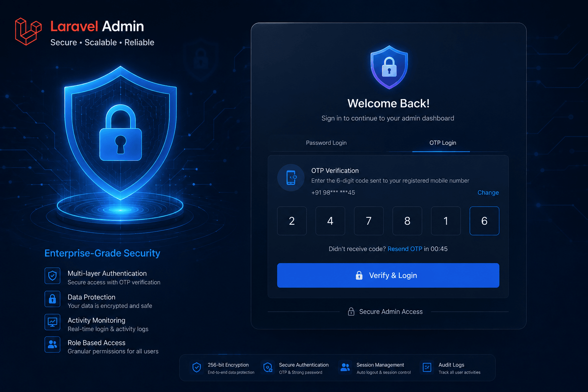Click the padlock icon beside Secure Admin Access
Screen dimensions: 588x392
[x=351, y=312]
